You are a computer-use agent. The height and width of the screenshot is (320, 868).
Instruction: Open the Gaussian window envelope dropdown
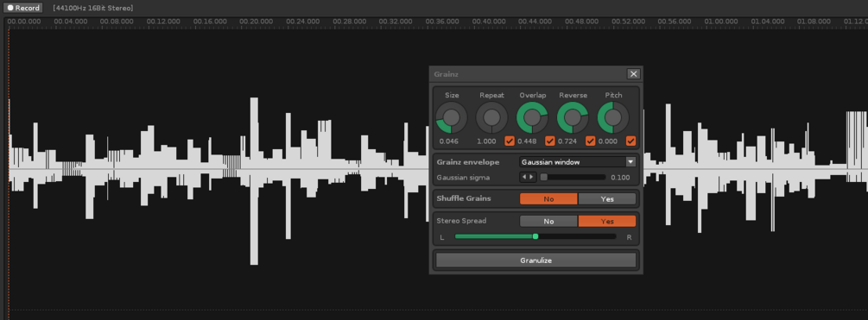[x=578, y=162]
